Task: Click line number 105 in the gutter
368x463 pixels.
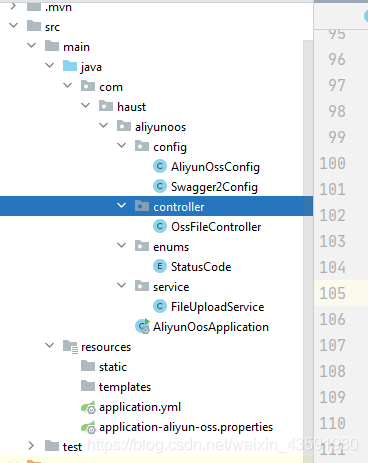Action: (332, 293)
